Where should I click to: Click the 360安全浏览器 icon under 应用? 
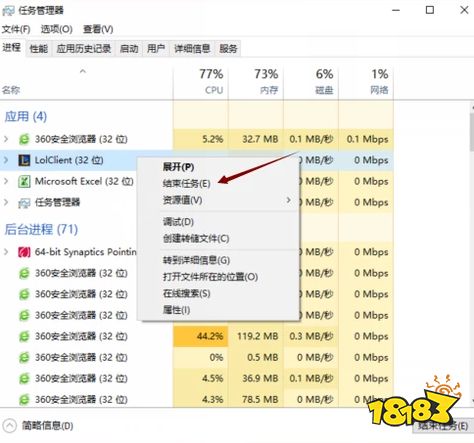pos(24,139)
